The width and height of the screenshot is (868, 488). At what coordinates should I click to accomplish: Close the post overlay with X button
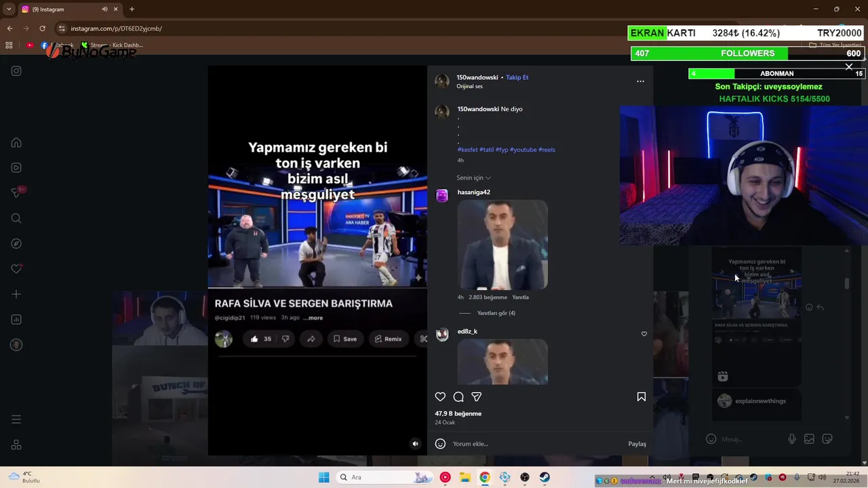click(x=849, y=66)
